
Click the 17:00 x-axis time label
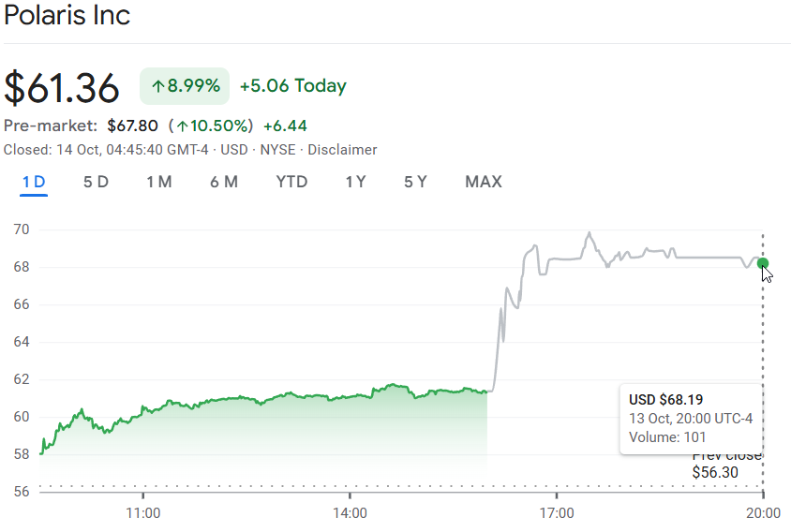tap(557, 513)
